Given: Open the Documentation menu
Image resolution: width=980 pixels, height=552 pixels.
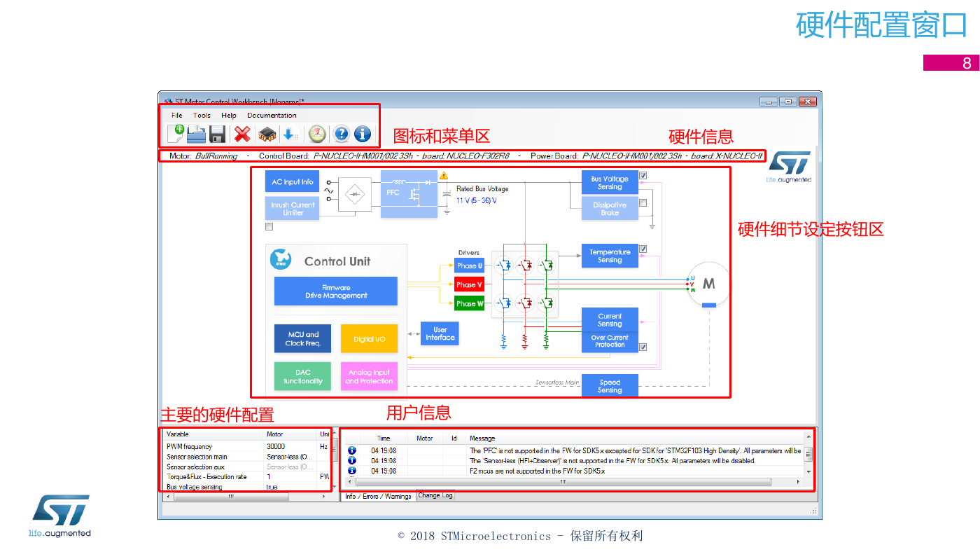Looking at the screenshot, I should (x=272, y=116).
